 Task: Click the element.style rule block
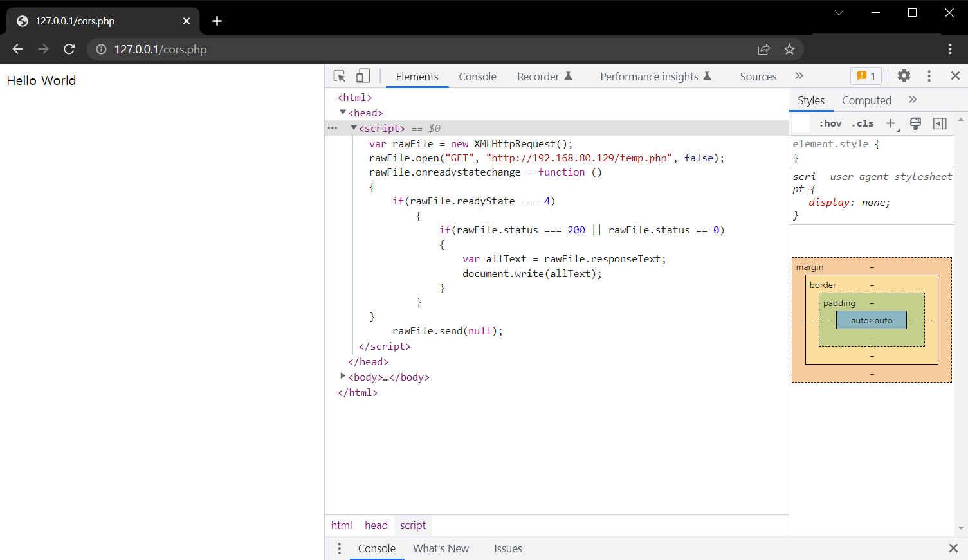(x=872, y=151)
